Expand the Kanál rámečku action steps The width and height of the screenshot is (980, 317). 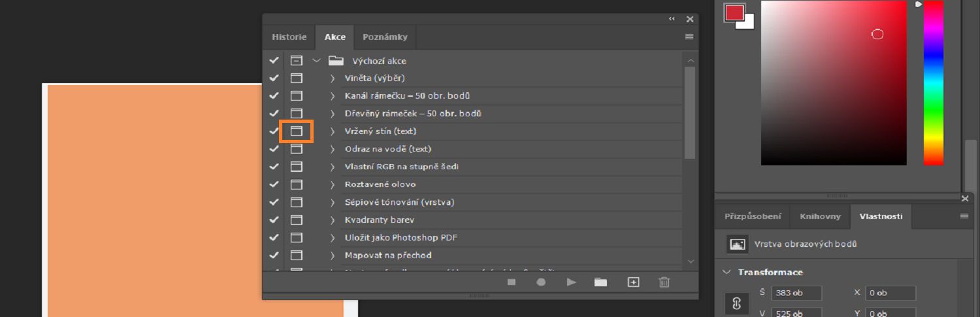(x=333, y=96)
